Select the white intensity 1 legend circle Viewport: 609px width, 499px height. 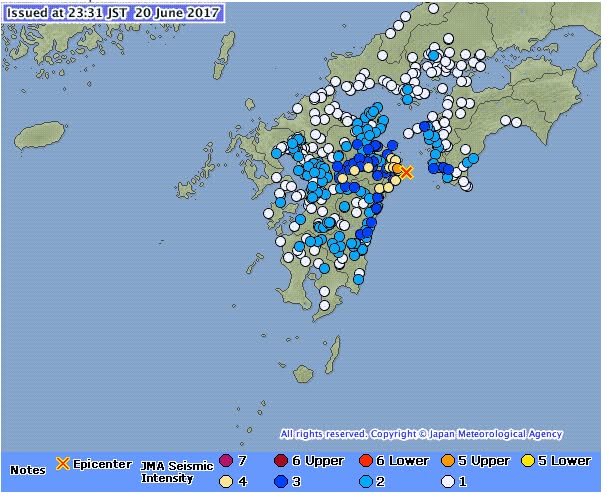449,481
